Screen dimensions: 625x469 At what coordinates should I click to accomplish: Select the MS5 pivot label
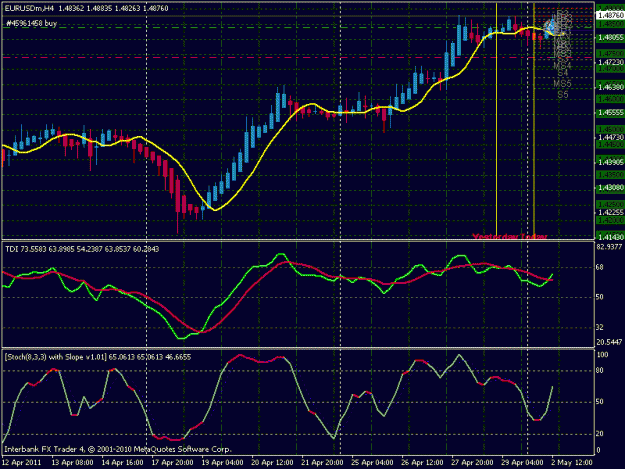tap(562, 84)
